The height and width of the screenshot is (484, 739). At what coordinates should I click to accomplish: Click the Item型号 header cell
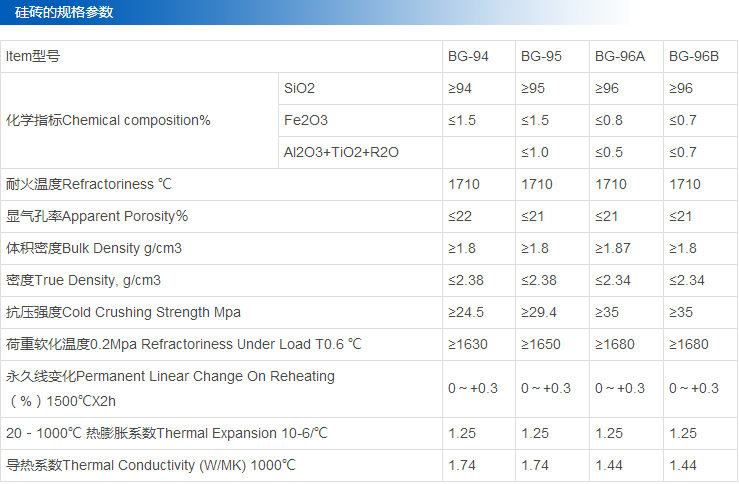(x=33, y=57)
